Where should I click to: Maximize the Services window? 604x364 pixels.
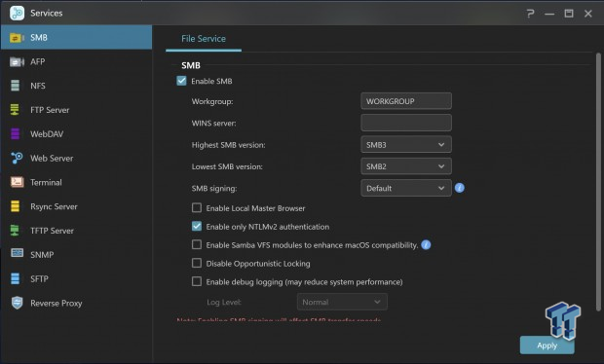coord(569,14)
